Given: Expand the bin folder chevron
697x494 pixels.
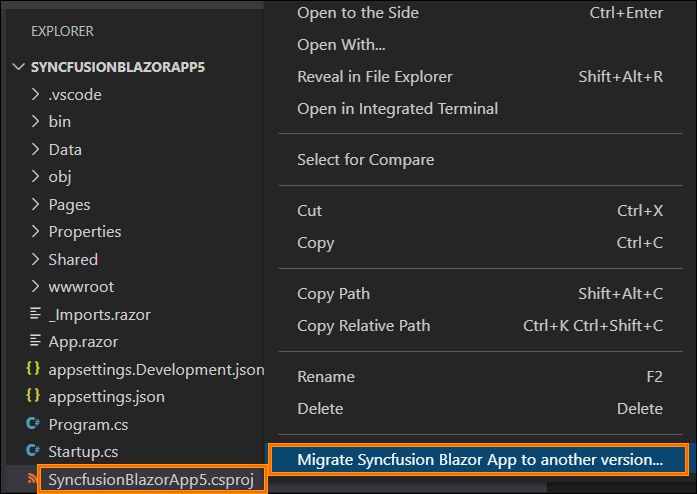Looking at the screenshot, I should (x=35, y=121).
